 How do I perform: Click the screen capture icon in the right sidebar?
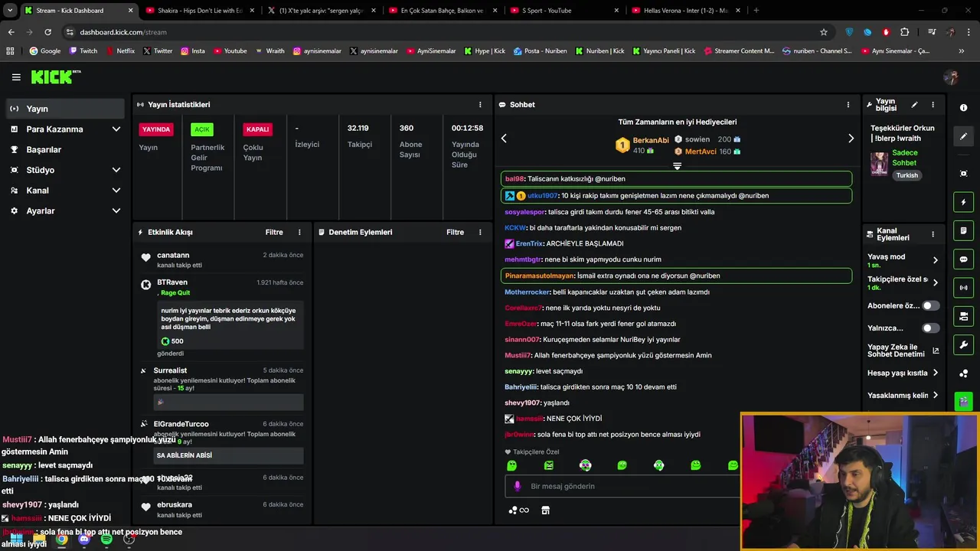(x=964, y=174)
